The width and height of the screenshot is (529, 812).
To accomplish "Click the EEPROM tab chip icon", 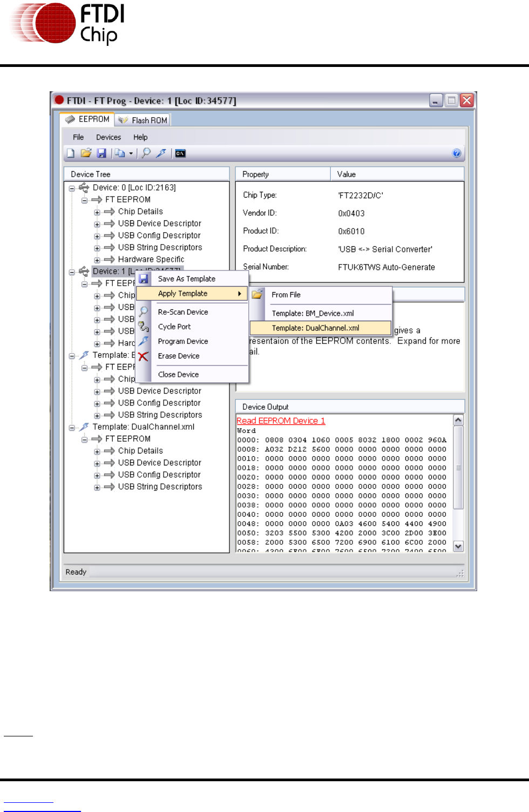I will (70, 119).
